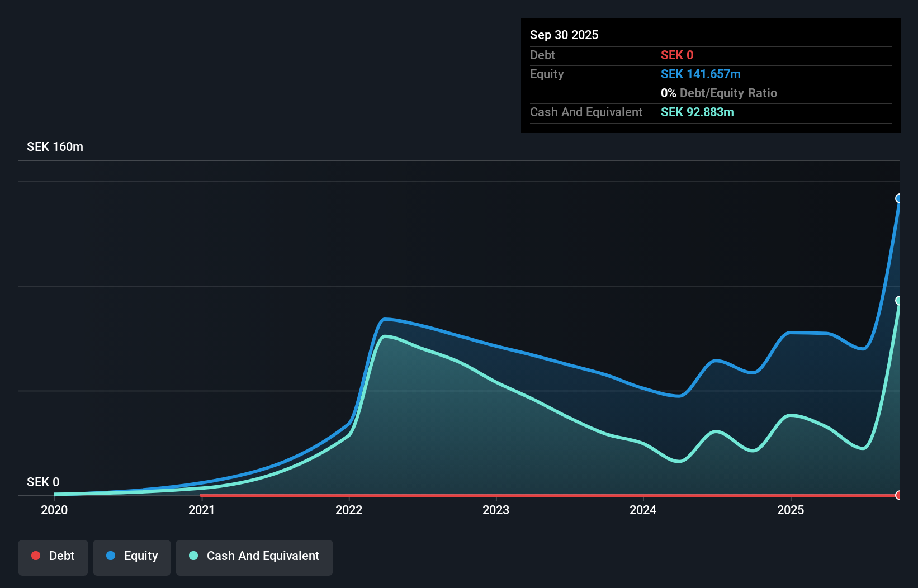
Task: Select the teal Cash endpoint marker on chart
Action: 899,301
